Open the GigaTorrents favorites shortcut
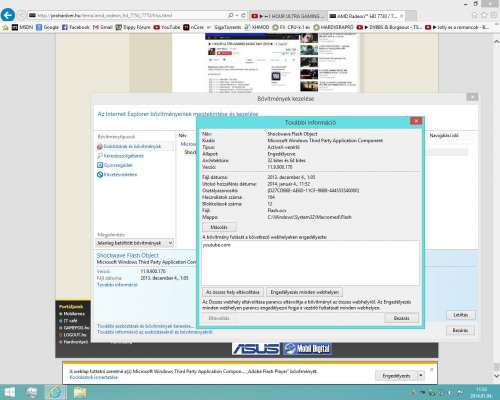This screenshot has width=500, height=400. [224, 27]
